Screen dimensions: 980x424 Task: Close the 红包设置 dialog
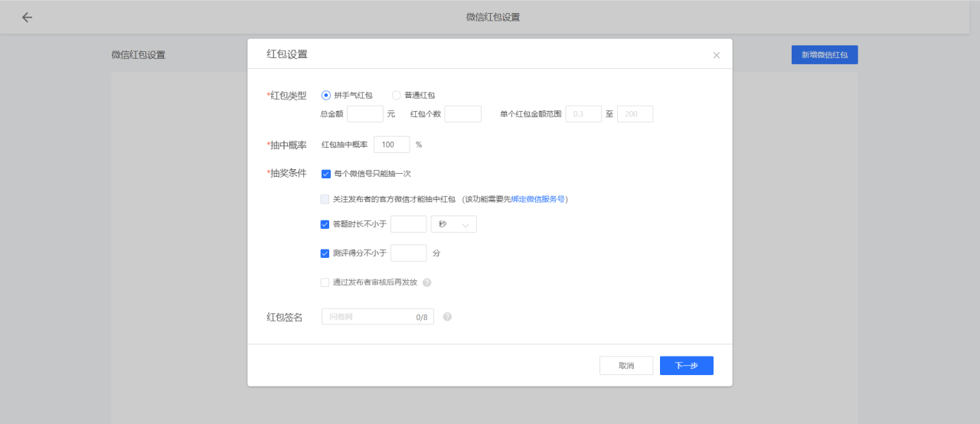coord(717,55)
